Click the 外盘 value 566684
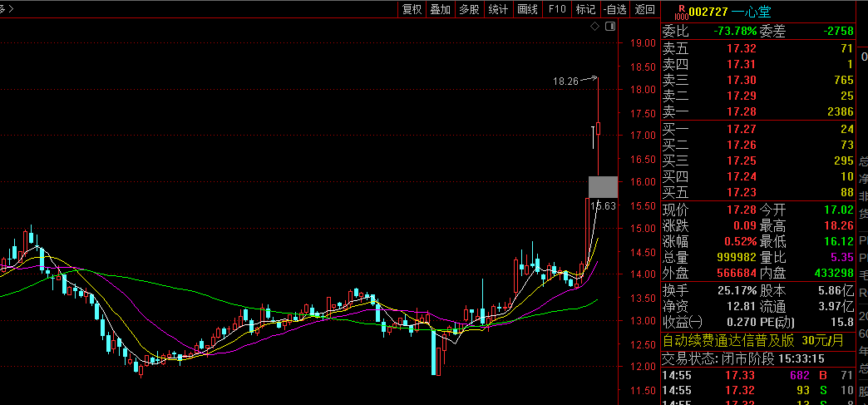Image resolution: width=868 pixels, height=405 pixels. point(737,273)
